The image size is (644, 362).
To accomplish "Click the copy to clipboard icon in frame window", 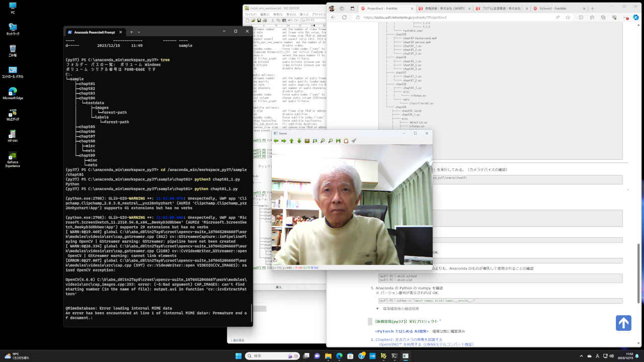I will tap(346, 141).
